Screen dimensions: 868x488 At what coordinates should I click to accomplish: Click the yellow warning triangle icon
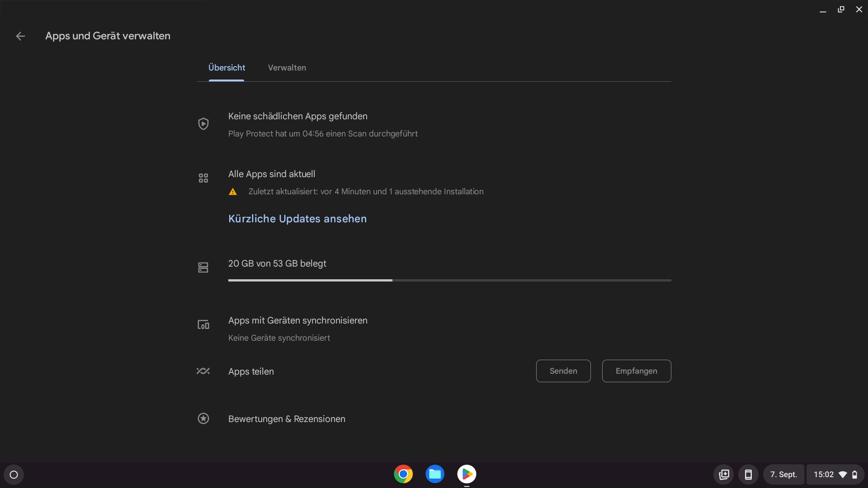pyautogui.click(x=233, y=192)
